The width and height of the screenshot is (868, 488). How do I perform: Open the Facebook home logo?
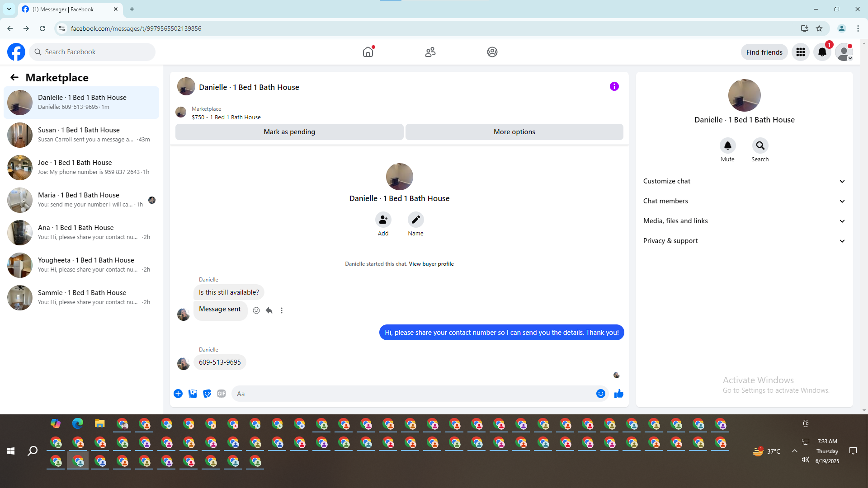point(16,52)
